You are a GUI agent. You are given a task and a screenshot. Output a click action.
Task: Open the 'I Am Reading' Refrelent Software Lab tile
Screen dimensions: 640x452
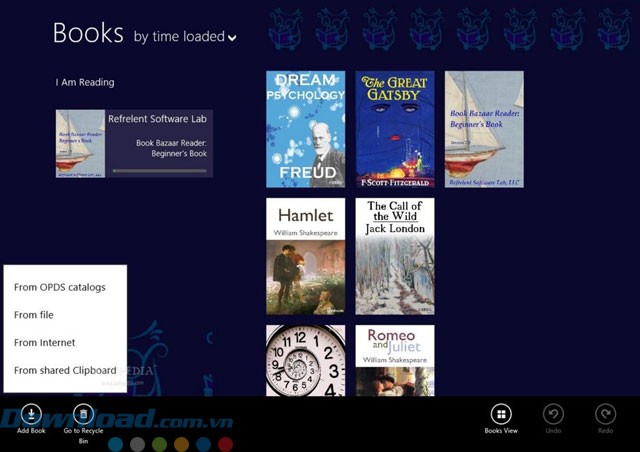[134, 143]
